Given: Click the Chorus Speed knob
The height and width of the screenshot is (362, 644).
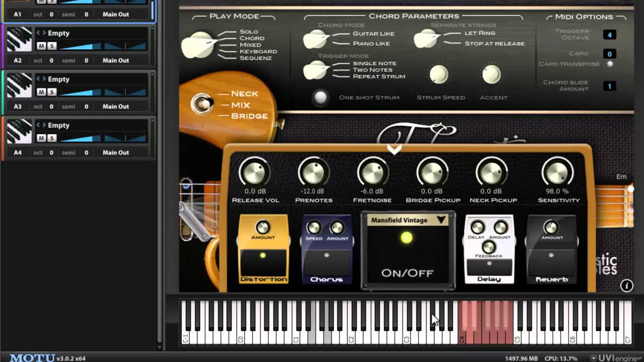Looking at the screenshot, I should coord(313,228).
